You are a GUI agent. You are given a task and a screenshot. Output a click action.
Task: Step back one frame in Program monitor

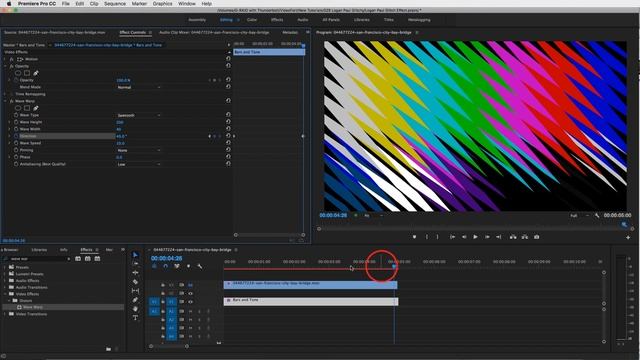464,237
